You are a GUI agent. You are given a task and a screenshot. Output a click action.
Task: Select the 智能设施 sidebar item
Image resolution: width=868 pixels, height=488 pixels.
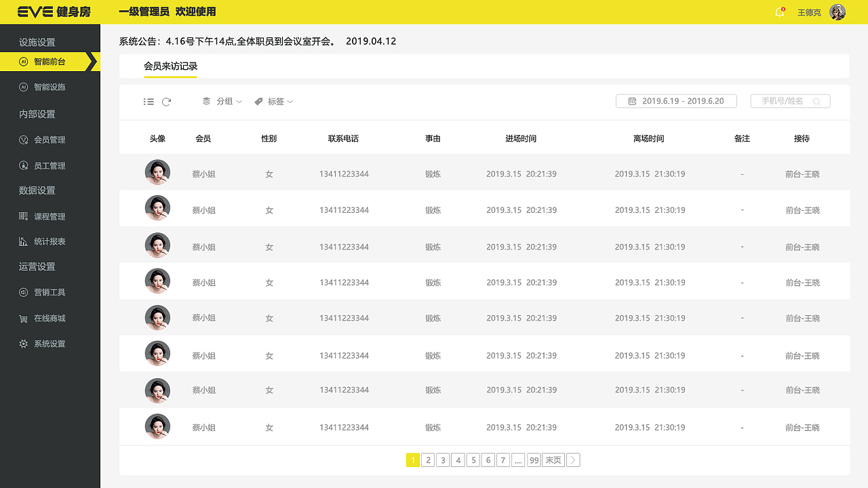[47, 87]
